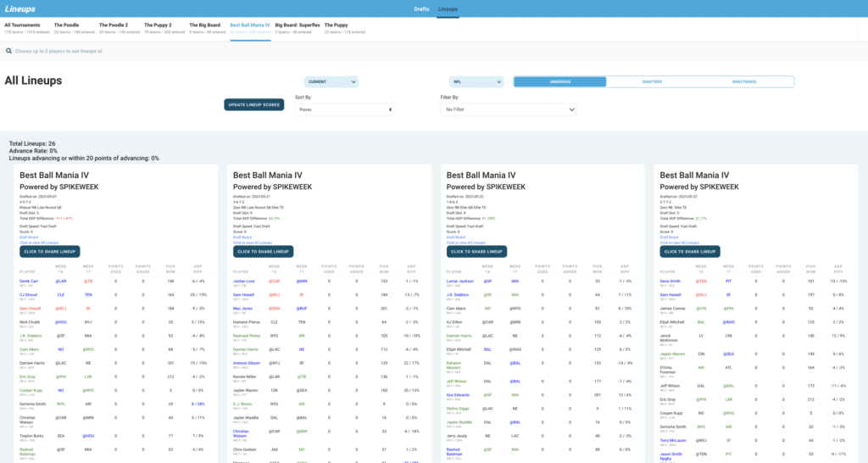Click view All Lineups link in Geno Smith card
This screenshot has width=868, height=463.
[x=679, y=243]
